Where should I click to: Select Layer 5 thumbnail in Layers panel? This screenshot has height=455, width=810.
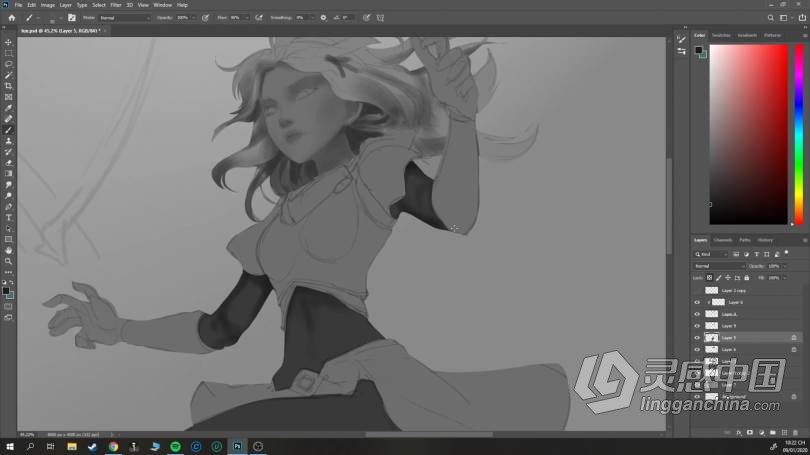712,338
